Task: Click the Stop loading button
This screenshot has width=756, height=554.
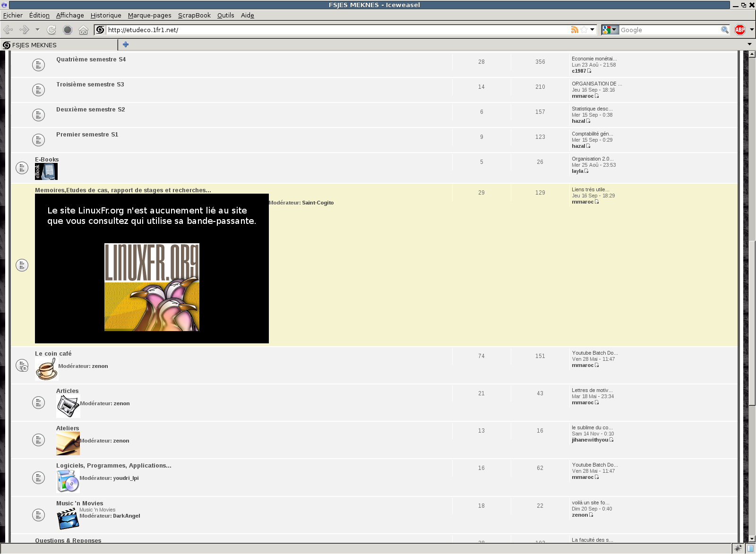Action: (x=68, y=30)
